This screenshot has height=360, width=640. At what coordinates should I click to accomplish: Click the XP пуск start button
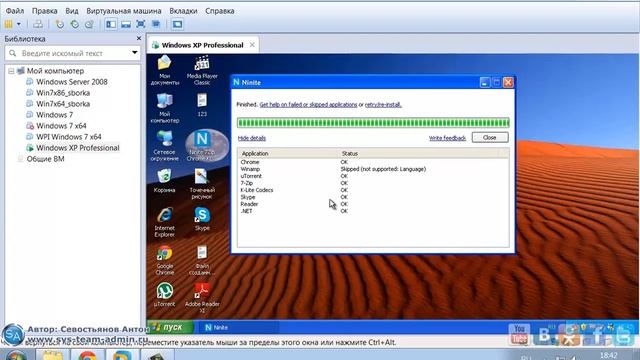pyautogui.click(x=171, y=327)
